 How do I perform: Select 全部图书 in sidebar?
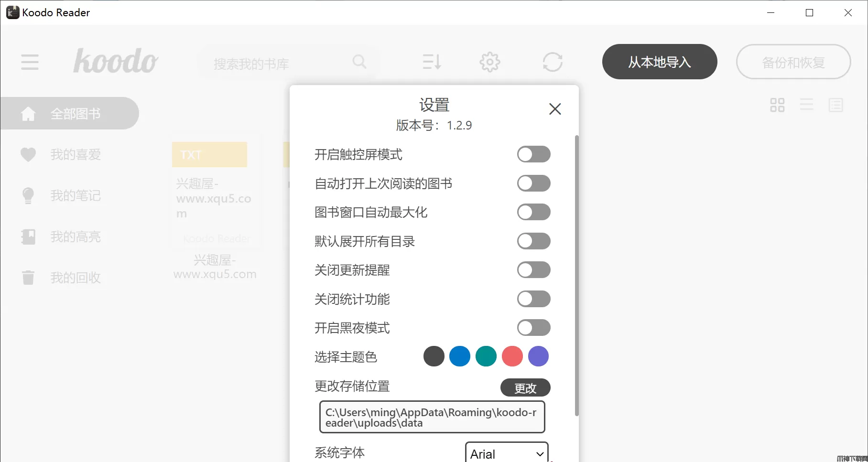[70, 113]
